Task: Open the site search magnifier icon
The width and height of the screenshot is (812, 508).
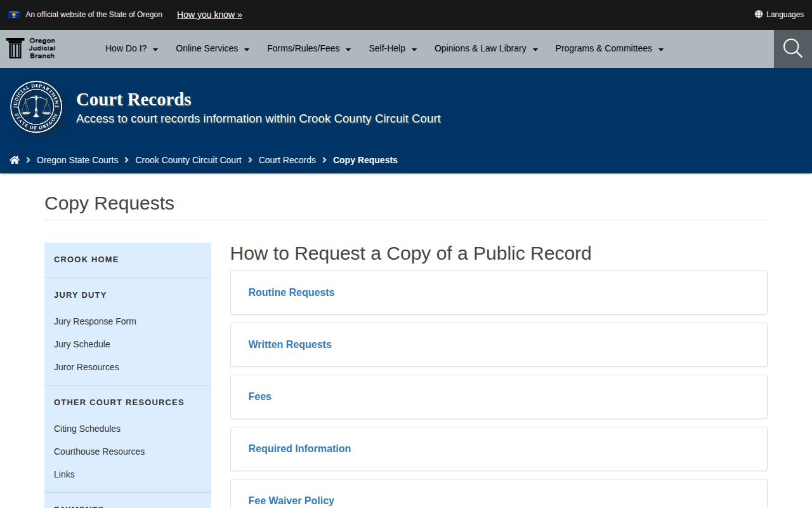Action: click(x=793, y=48)
